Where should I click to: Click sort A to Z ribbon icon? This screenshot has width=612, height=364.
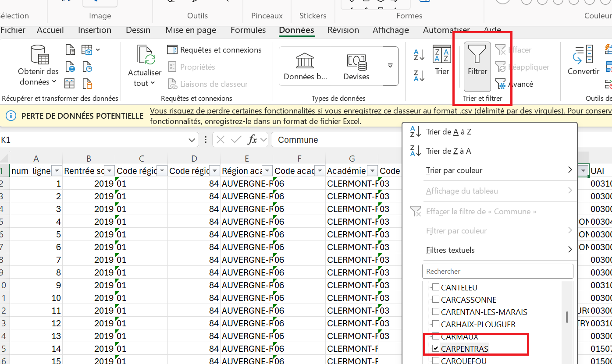click(419, 55)
